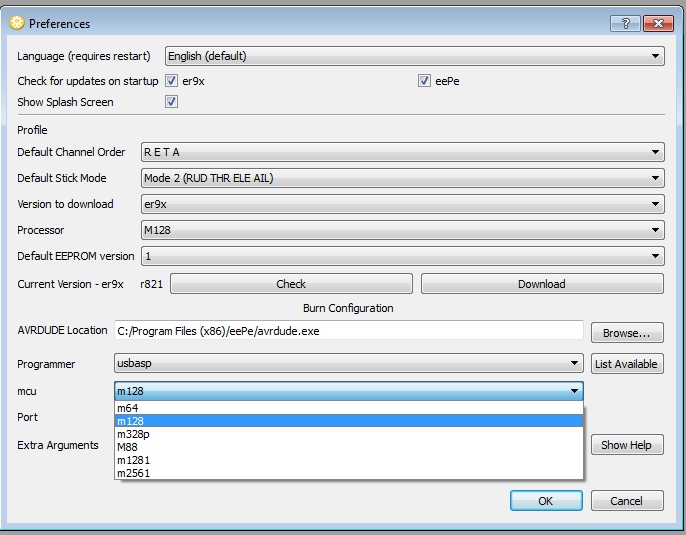Click the Show Help button
This screenshot has width=686, height=535.
[627, 445]
